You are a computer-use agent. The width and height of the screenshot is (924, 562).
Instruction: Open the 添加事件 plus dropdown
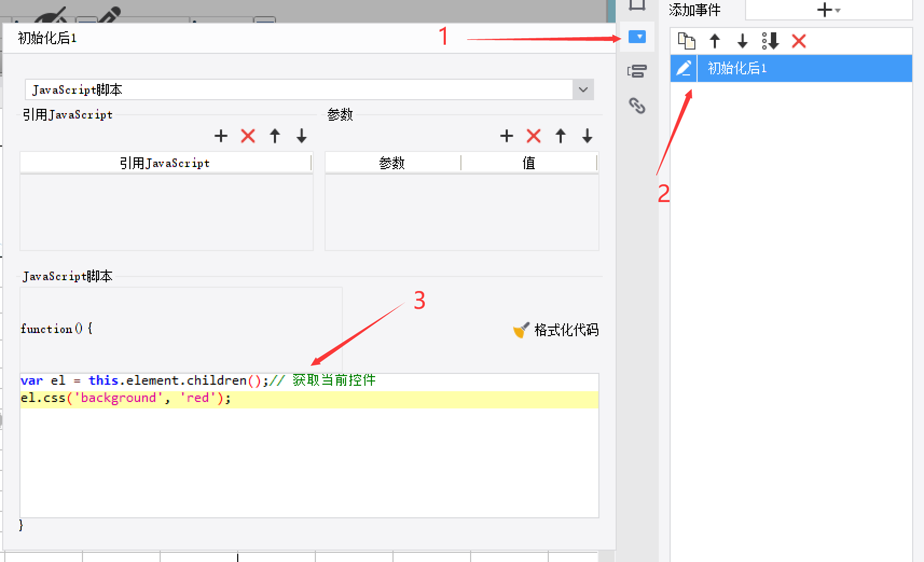(x=829, y=10)
